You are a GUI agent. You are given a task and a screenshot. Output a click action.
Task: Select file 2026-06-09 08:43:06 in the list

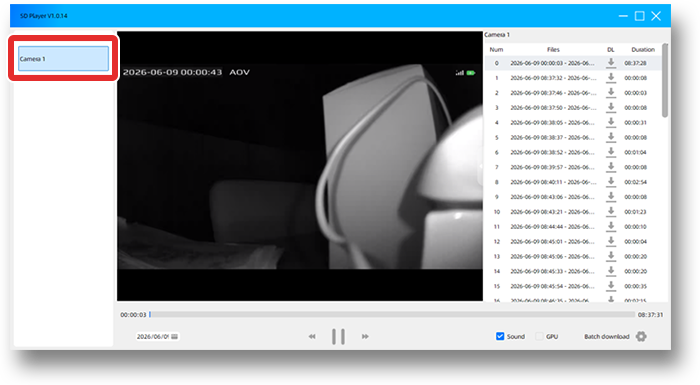tap(552, 197)
